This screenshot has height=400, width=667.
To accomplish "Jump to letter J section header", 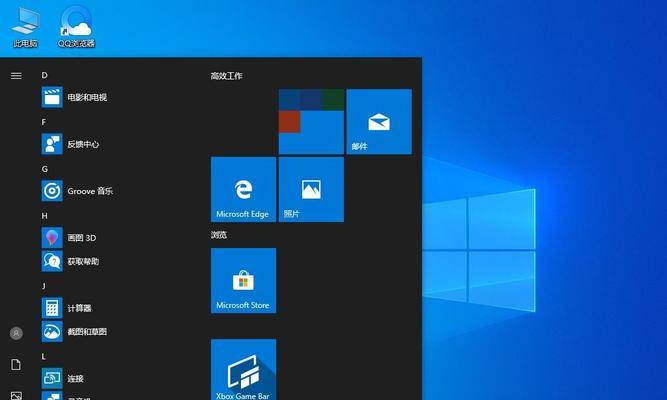I will (44, 286).
